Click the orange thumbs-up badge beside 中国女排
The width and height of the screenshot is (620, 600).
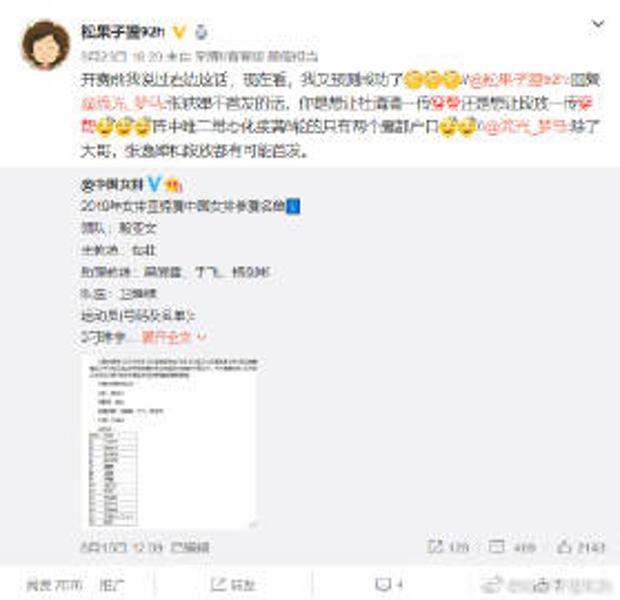coord(173,185)
